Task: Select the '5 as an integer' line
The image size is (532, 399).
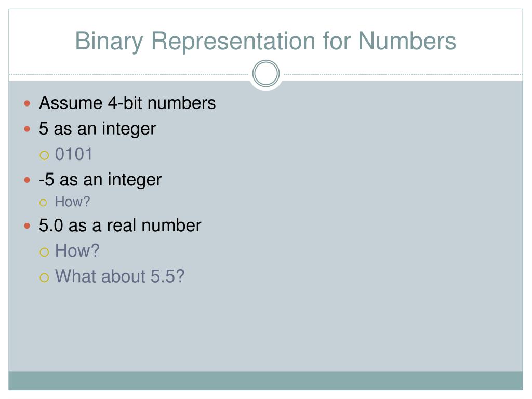Action: point(97,129)
